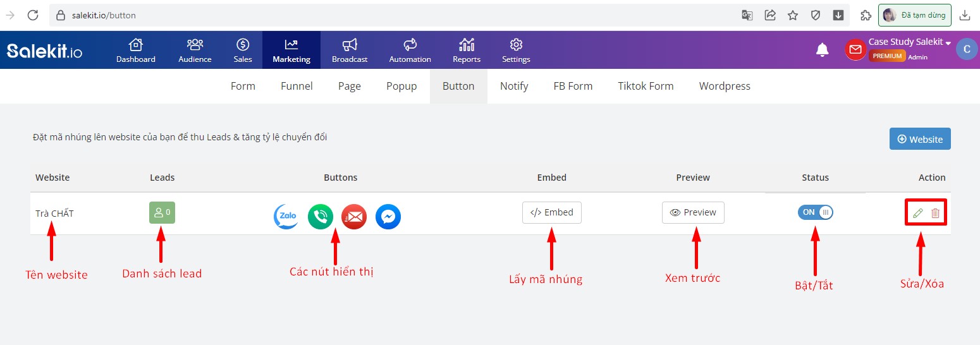Click the browser forward arrow
This screenshot has height=345, width=980.
10,15
